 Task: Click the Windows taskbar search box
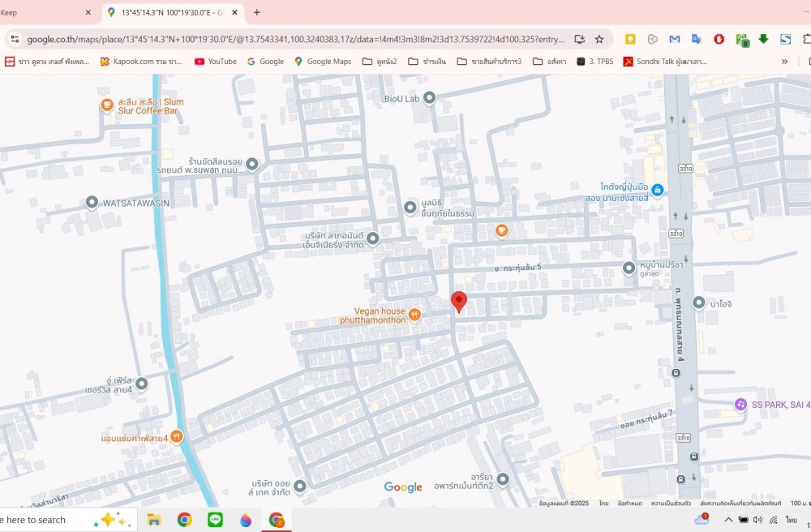point(67,520)
